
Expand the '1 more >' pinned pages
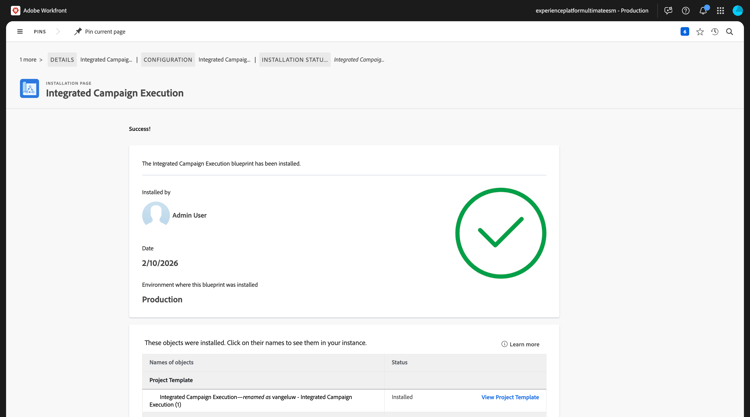coord(31,60)
